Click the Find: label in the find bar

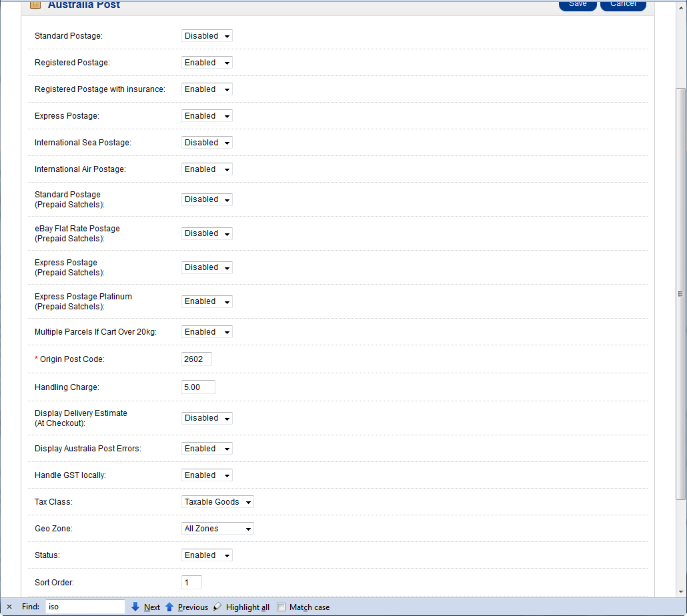[x=31, y=607]
